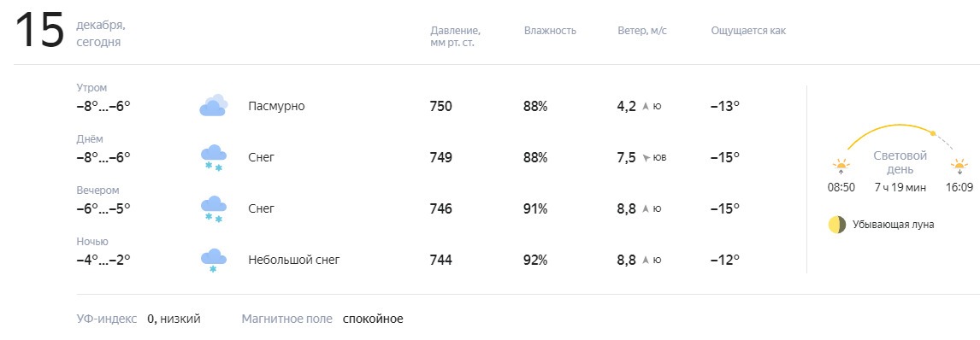This screenshot has width=980, height=340.
Task: Click the Пасмурно condition text
Action: (x=276, y=106)
